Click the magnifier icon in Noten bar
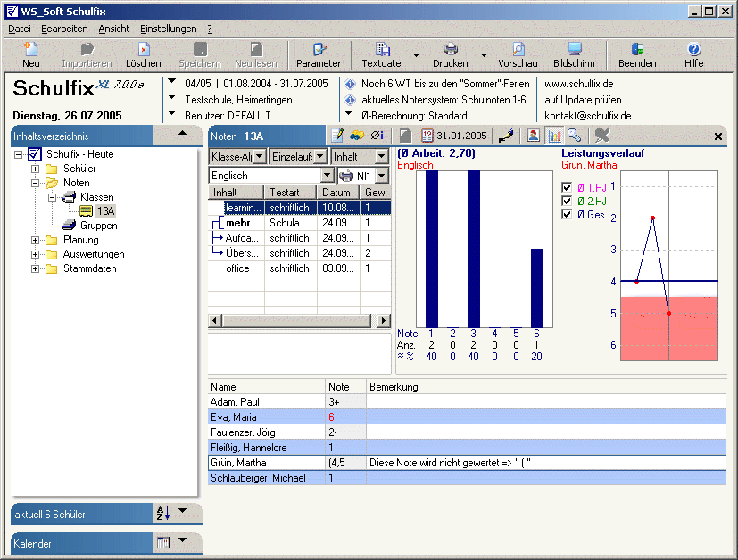Image resolution: width=738 pixels, height=560 pixels. click(574, 136)
